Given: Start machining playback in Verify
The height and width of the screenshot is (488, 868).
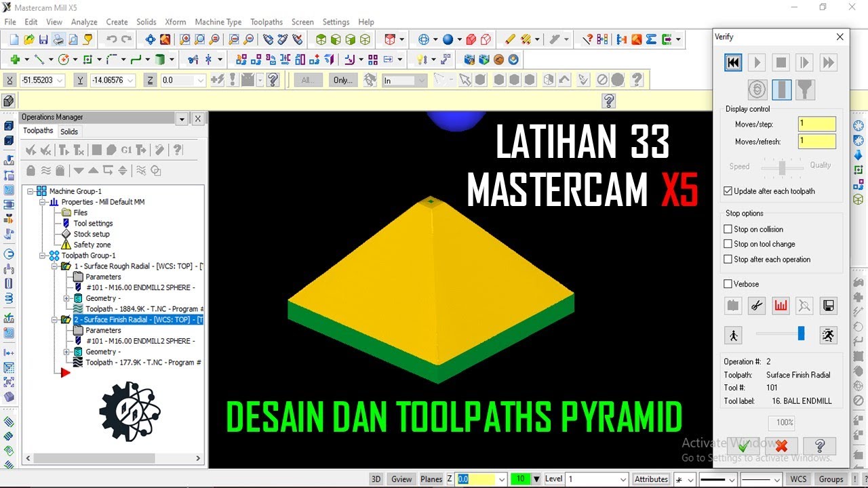Looking at the screenshot, I should point(757,62).
